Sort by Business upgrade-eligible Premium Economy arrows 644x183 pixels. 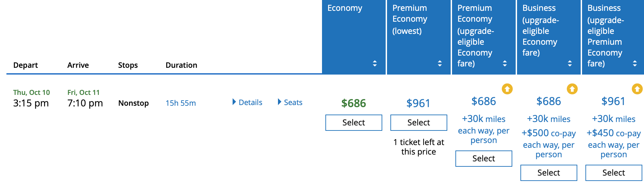(x=635, y=63)
